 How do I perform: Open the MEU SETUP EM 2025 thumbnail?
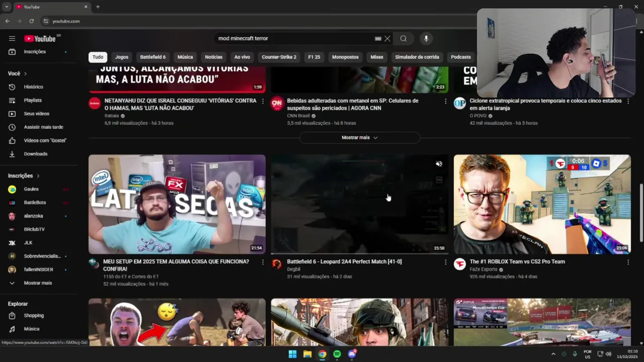pyautogui.click(x=177, y=204)
